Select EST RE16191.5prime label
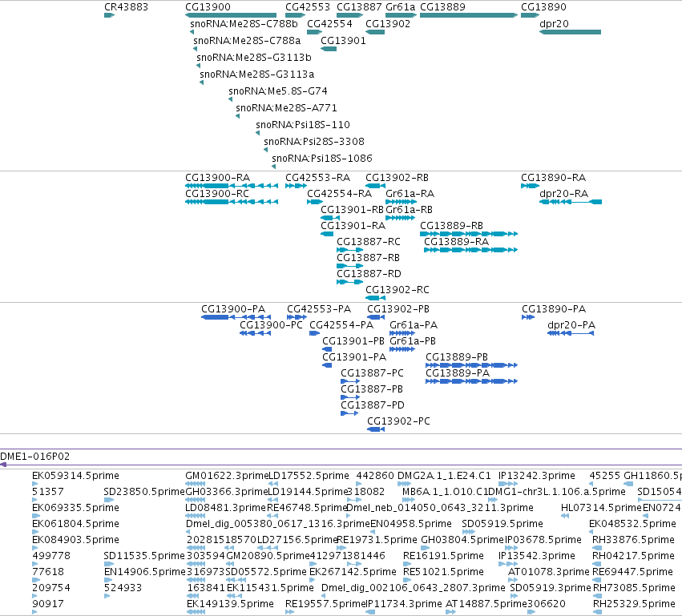 coord(443,556)
